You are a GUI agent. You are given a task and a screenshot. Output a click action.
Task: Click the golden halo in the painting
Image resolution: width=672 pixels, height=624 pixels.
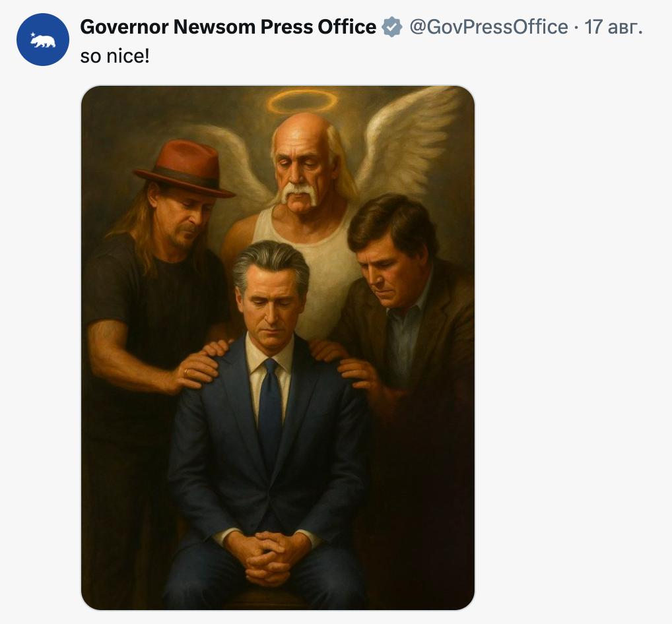tap(302, 101)
